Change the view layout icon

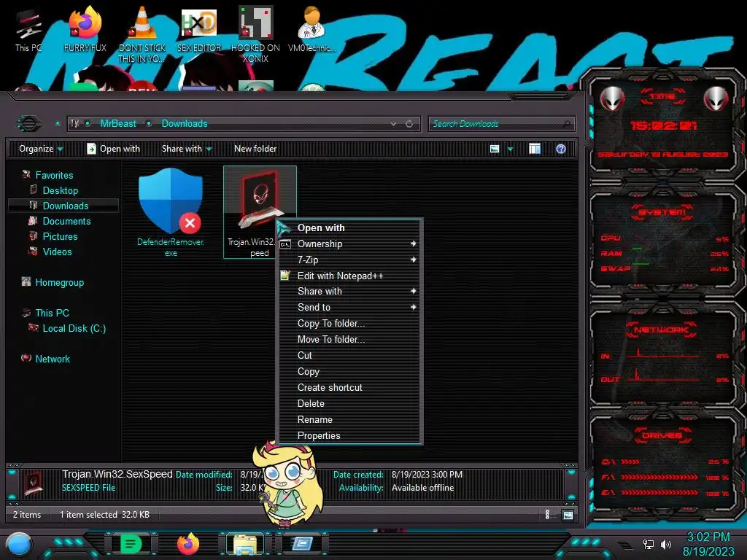click(495, 149)
